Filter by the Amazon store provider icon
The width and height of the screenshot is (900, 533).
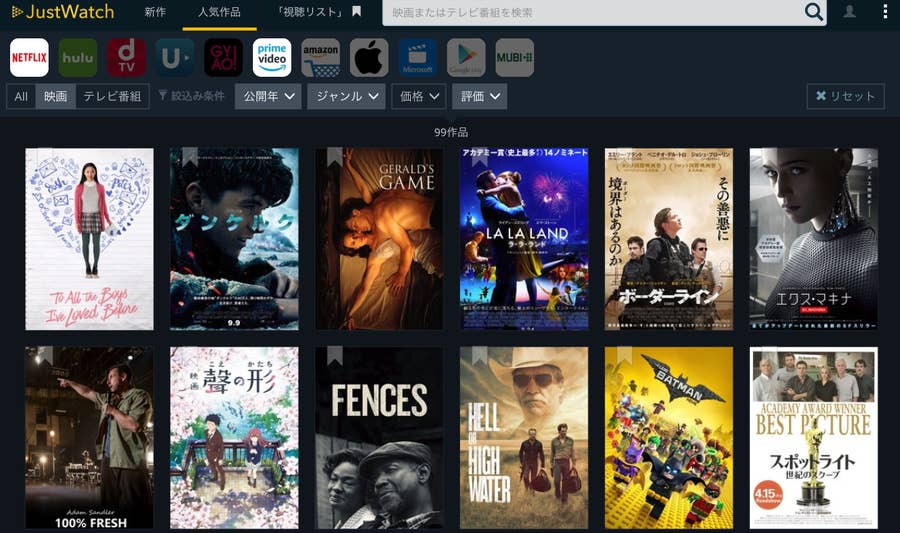click(x=321, y=57)
